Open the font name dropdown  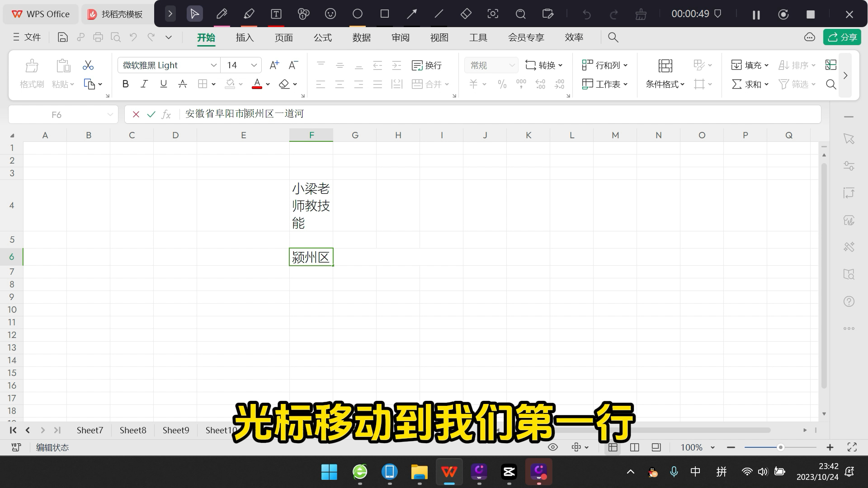(213, 65)
